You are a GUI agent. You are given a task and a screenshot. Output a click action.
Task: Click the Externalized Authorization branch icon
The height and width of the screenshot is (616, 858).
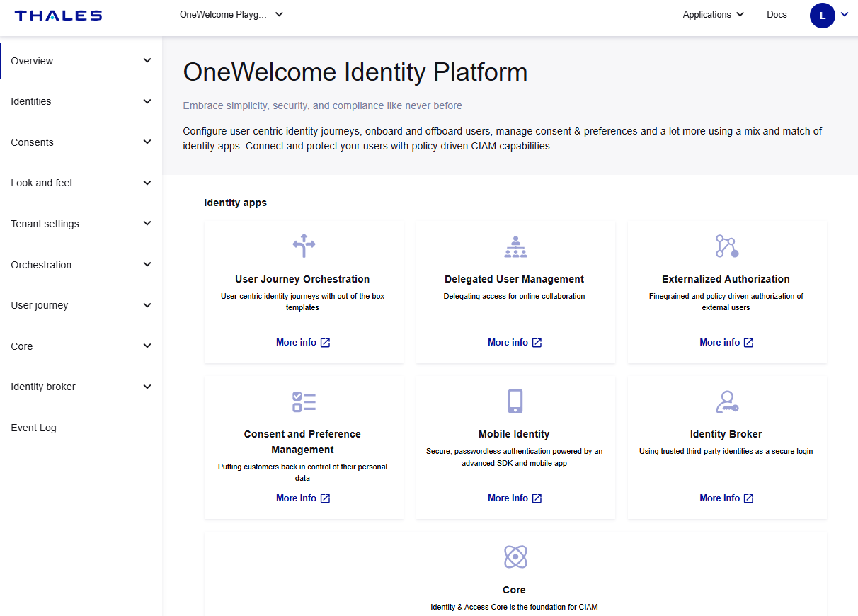726,246
